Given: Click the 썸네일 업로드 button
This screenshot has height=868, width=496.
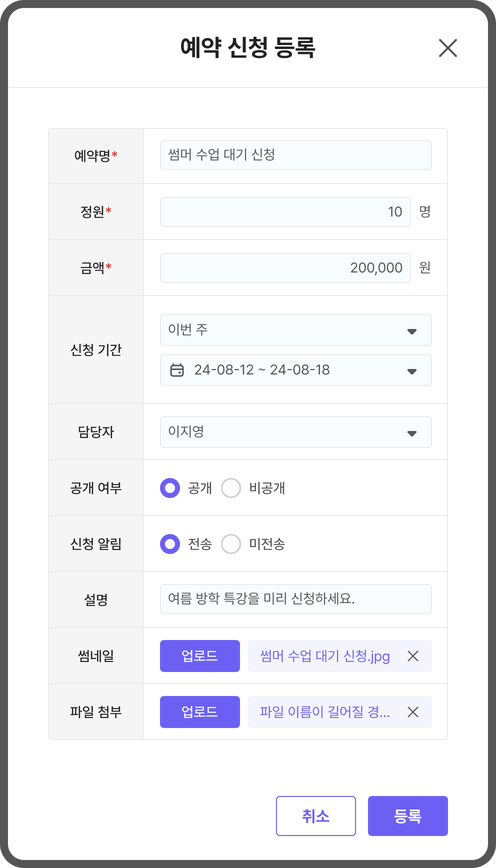Looking at the screenshot, I should pyautogui.click(x=199, y=656).
